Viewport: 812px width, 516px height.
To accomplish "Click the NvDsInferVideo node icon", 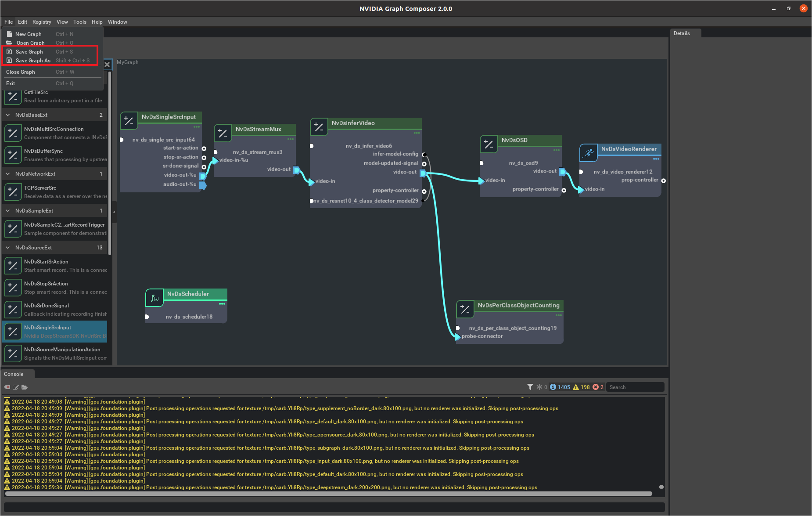I will (319, 127).
